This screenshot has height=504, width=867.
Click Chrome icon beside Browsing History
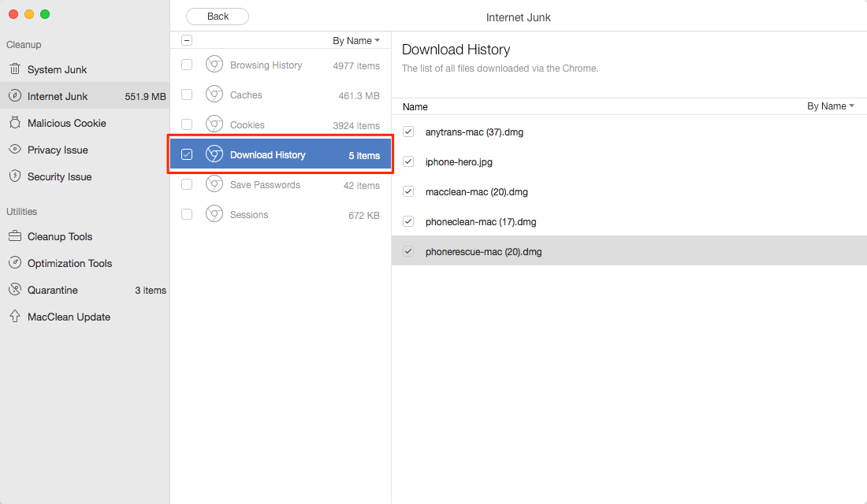click(x=214, y=65)
